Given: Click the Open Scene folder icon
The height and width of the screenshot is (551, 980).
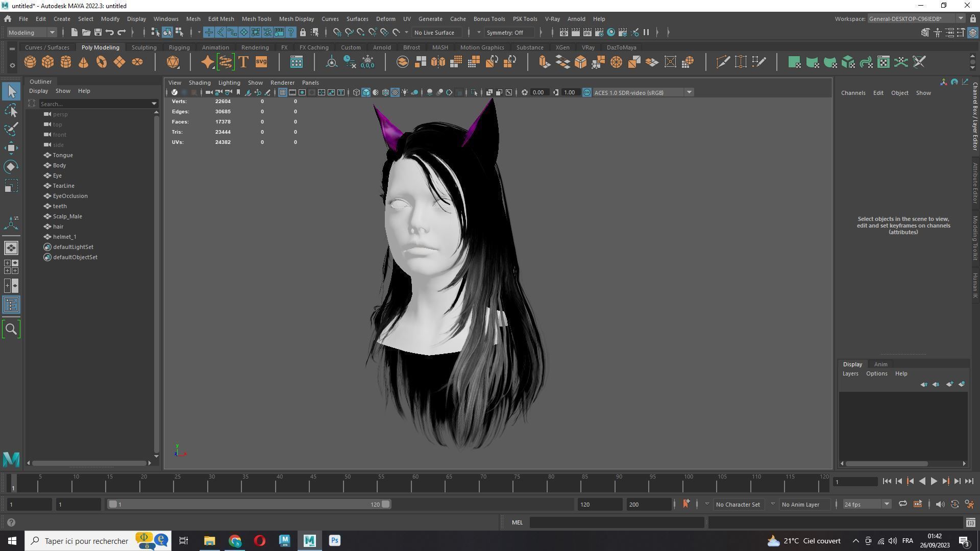Looking at the screenshot, I should point(86,32).
